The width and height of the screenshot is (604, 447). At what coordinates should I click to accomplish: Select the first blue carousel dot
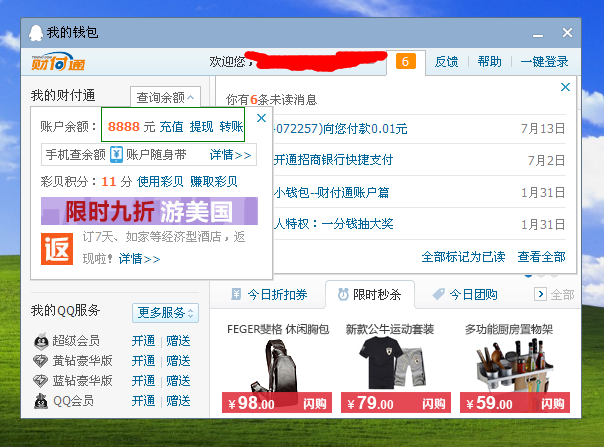528,275
